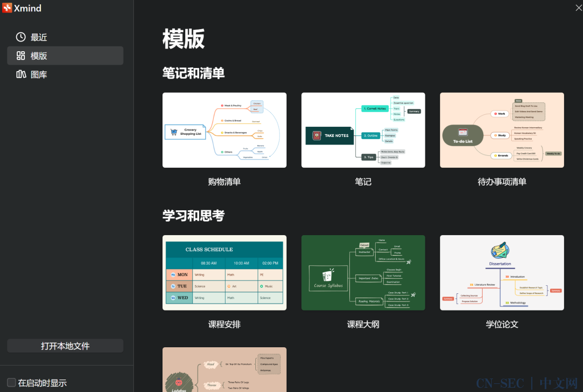The width and height of the screenshot is (583, 392).
Task: Open the 最近 recent files section
Action: point(65,37)
